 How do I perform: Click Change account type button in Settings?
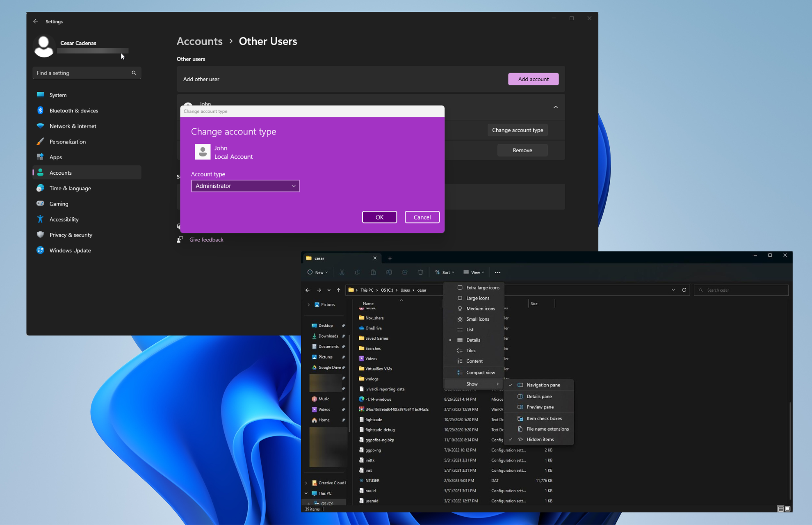pos(518,130)
